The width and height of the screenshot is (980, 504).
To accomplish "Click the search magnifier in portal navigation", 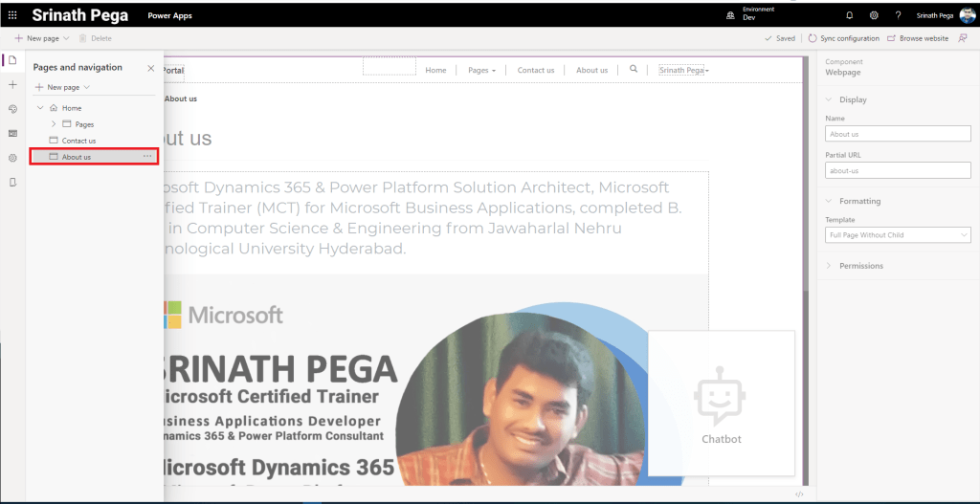I will 634,70.
